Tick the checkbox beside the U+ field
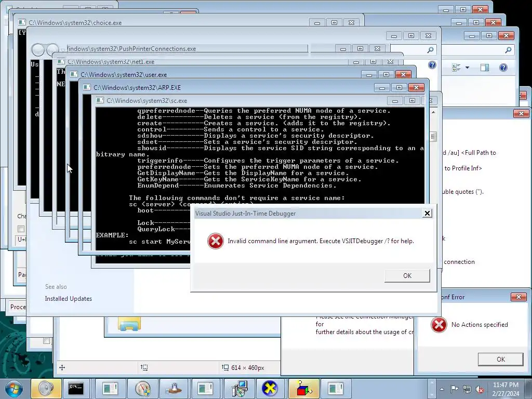The width and height of the screenshot is (532, 399). tap(21, 229)
